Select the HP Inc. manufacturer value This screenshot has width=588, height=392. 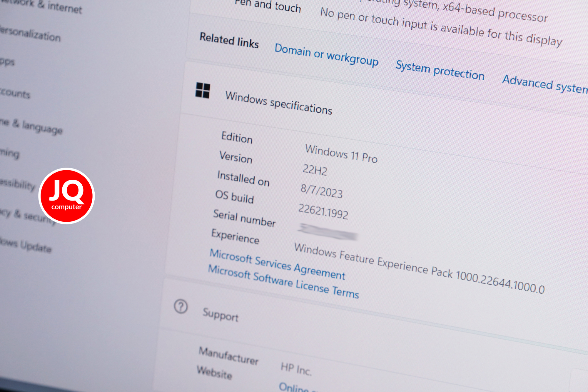pyautogui.click(x=296, y=369)
